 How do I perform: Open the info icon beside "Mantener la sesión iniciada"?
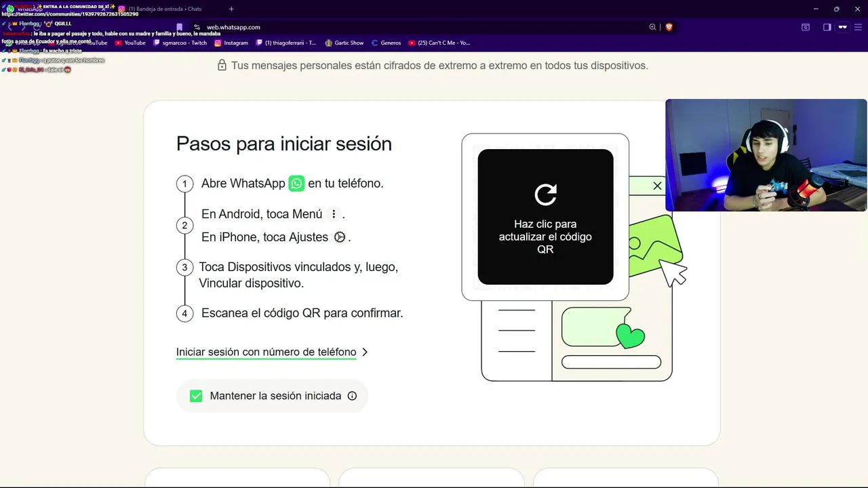352,396
